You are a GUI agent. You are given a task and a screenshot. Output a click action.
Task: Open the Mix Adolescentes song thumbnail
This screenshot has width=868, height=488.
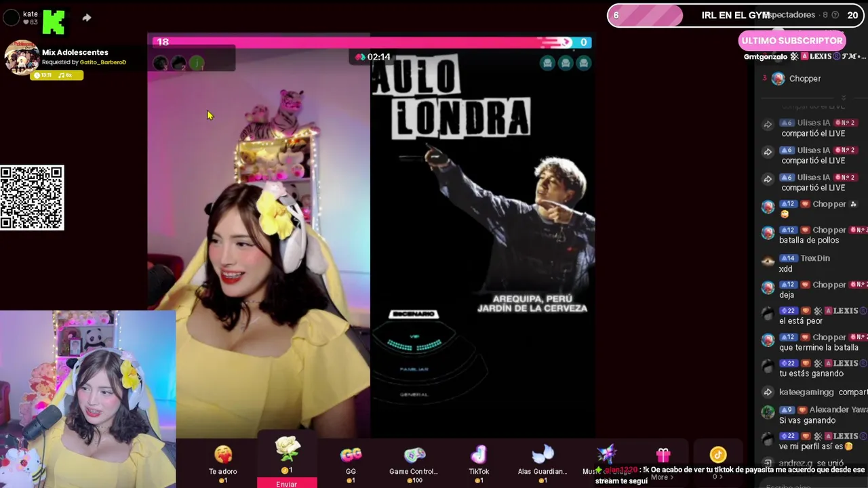[x=22, y=57]
